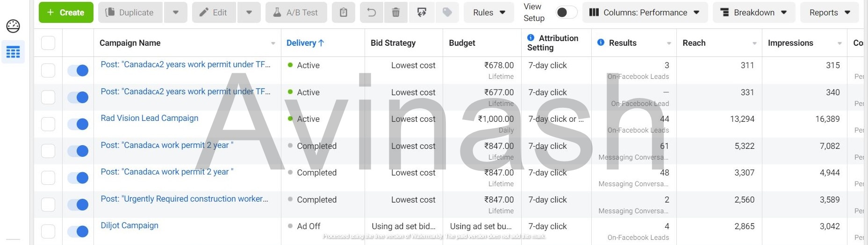Image resolution: width=868 pixels, height=245 pixels.
Task: Click the trash delete icon
Action: [x=395, y=13]
